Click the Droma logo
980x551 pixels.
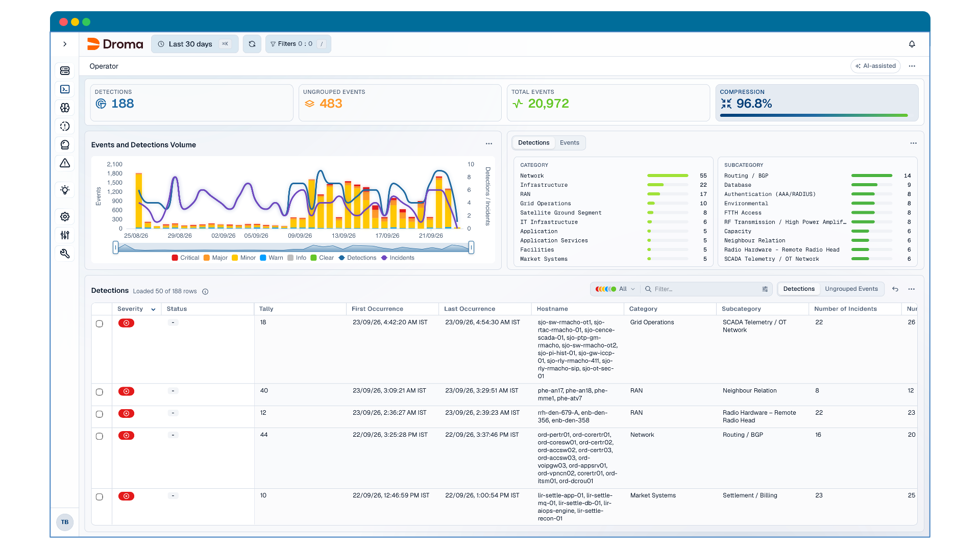pyautogui.click(x=115, y=44)
